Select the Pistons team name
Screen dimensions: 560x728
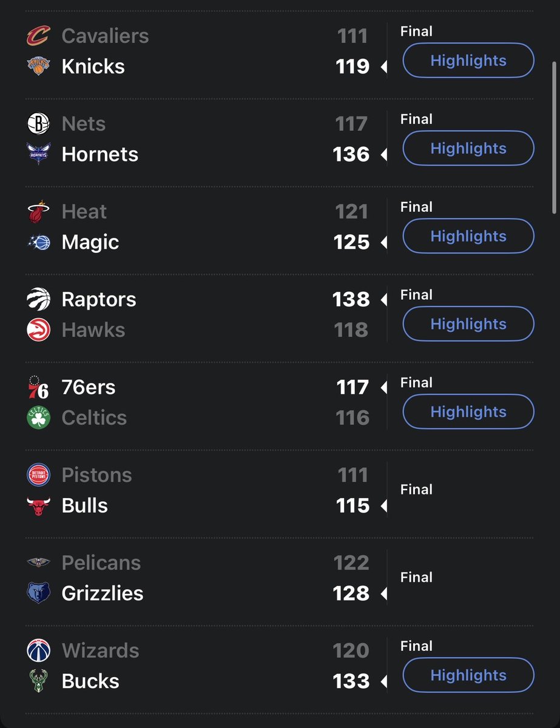[96, 475]
